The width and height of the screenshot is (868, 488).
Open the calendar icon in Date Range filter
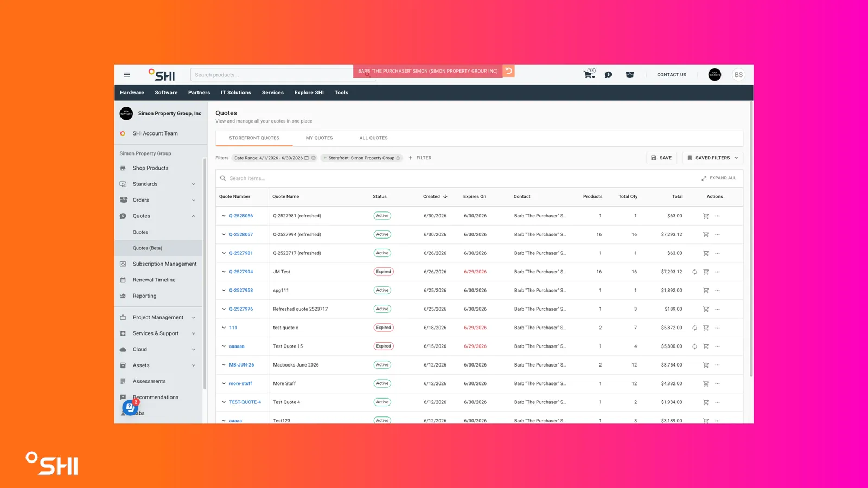pos(307,158)
